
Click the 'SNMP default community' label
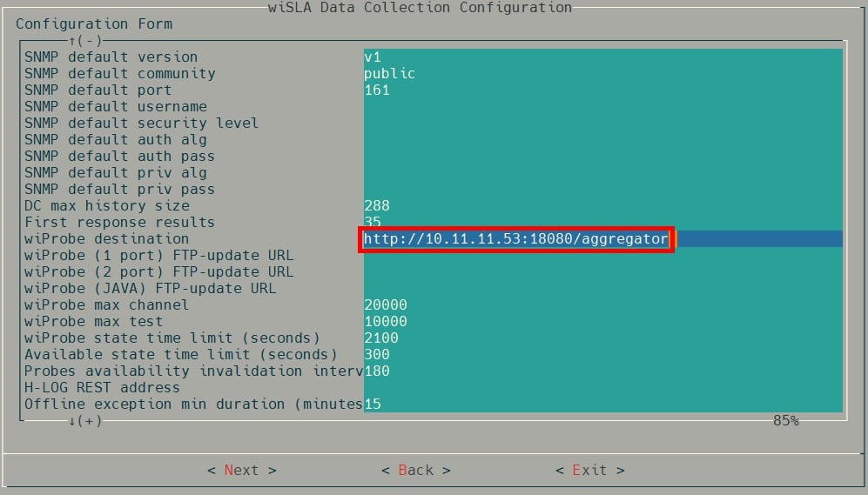tap(119, 74)
